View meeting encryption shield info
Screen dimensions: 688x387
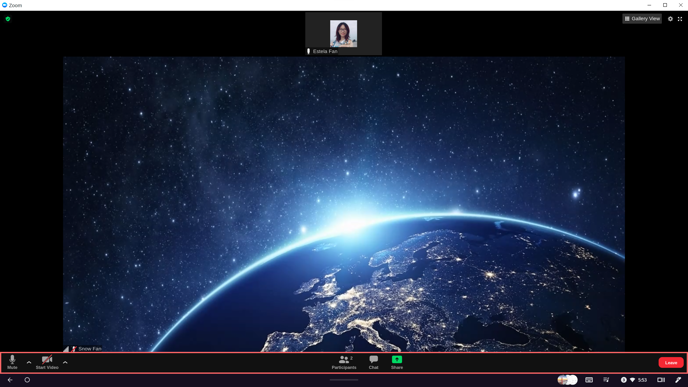8,19
